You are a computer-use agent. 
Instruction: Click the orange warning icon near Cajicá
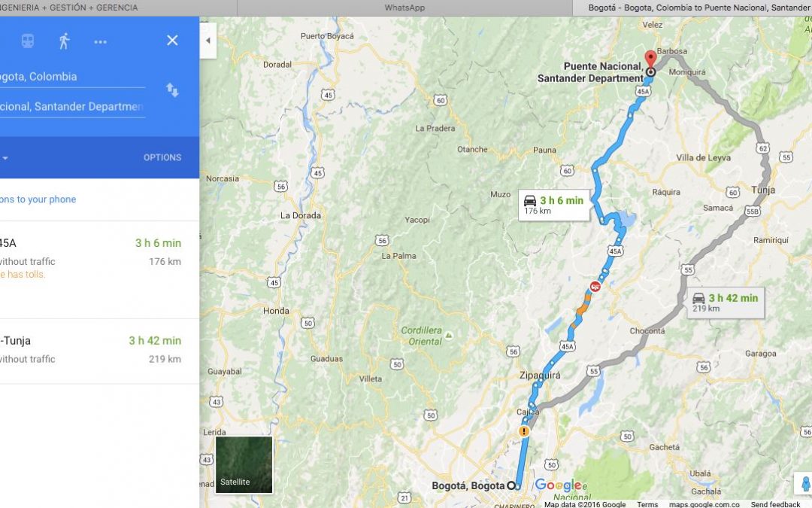[x=524, y=430]
